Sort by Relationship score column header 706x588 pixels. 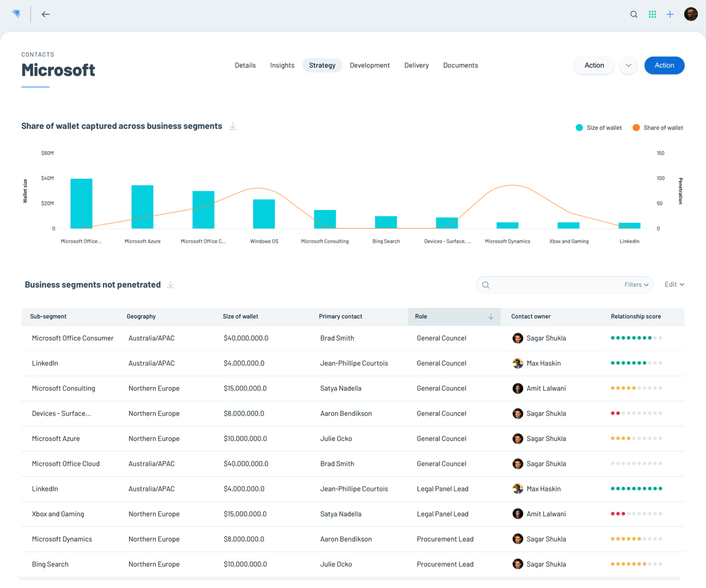(636, 316)
